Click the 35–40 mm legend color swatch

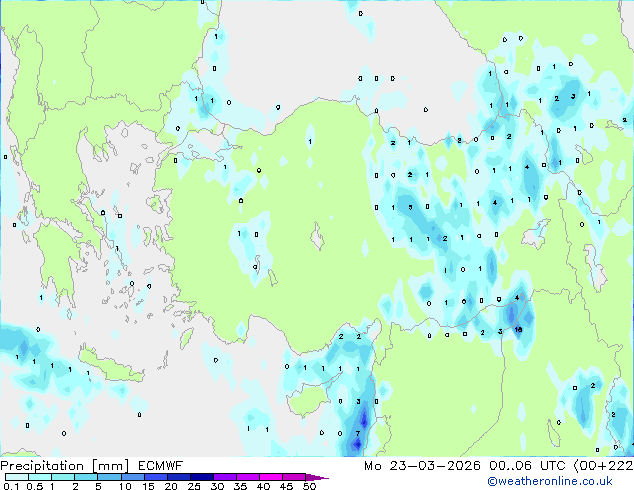[x=247, y=477]
